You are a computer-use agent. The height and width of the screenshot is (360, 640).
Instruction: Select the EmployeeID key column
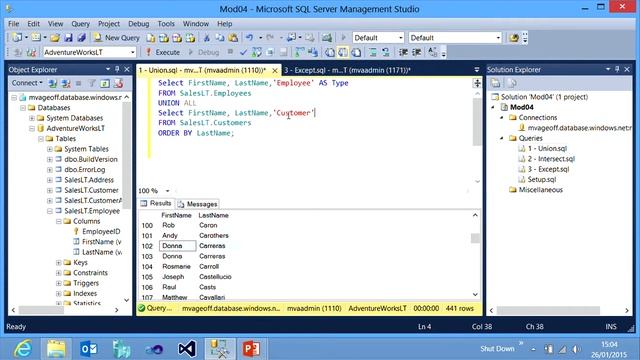101,231
